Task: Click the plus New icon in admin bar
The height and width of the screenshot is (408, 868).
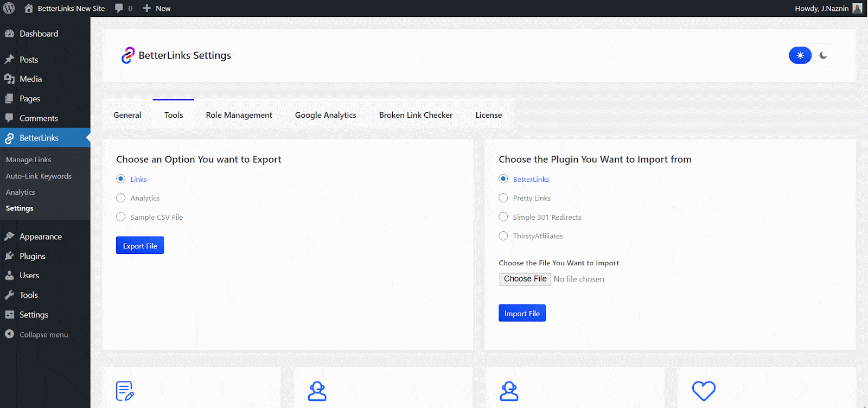Action: 146,8
